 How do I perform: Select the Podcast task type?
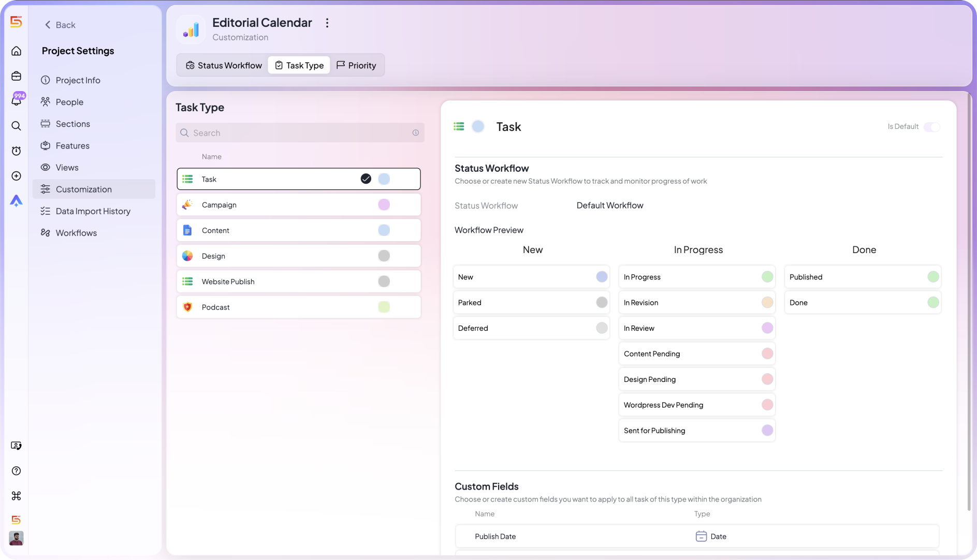pyautogui.click(x=299, y=307)
